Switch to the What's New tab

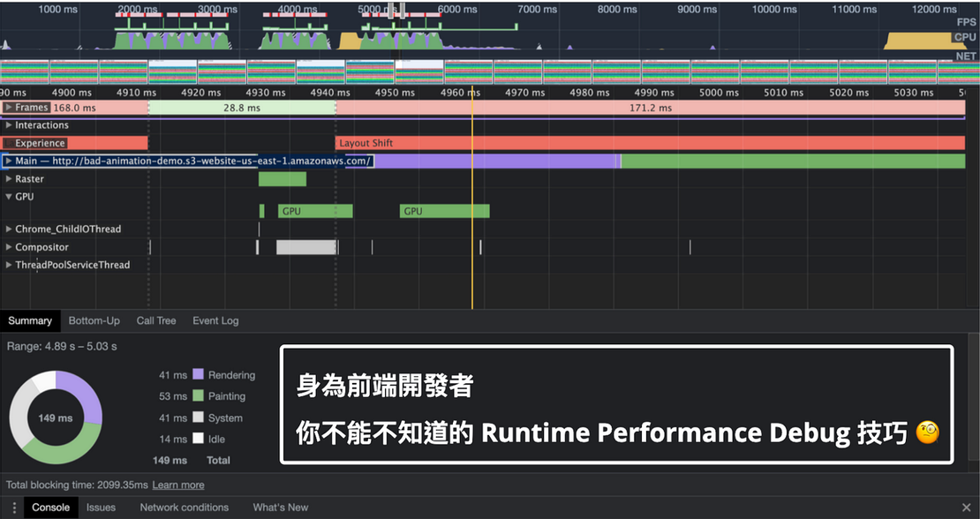280,508
